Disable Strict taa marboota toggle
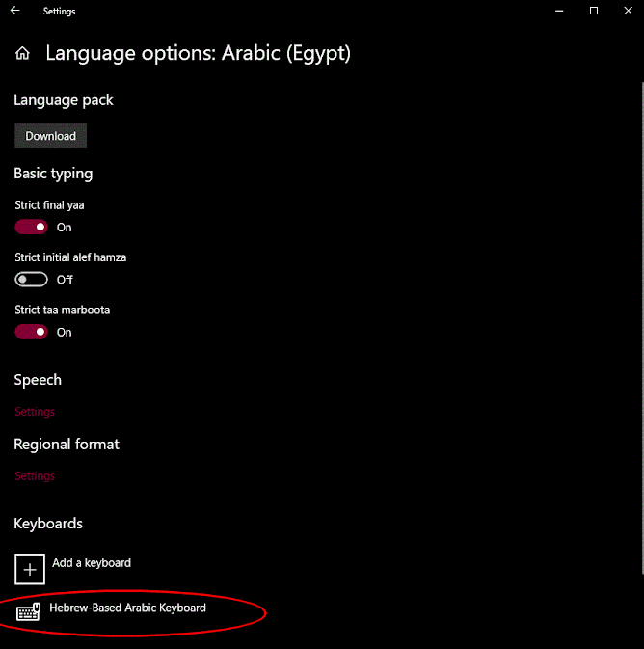The image size is (644, 649). tap(32, 332)
